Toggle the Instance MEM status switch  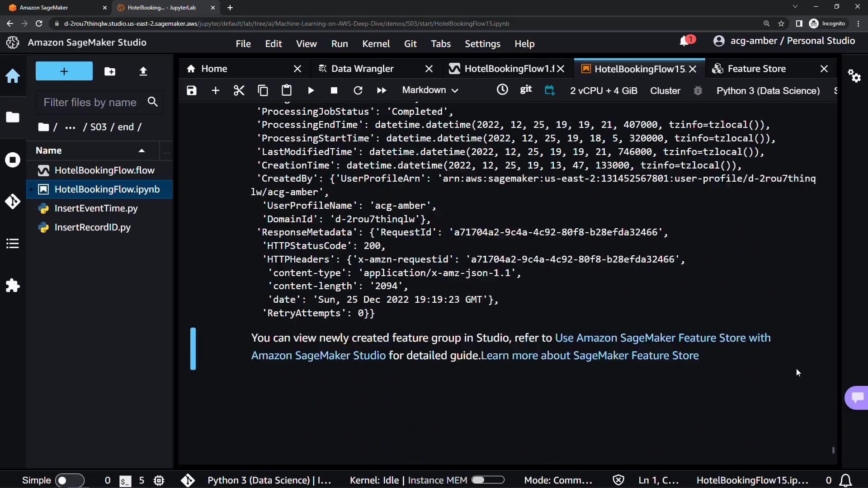click(488, 480)
